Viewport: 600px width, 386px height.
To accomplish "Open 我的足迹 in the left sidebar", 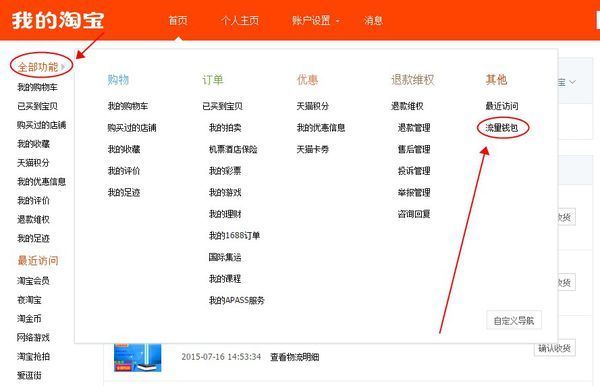I will point(33,239).
